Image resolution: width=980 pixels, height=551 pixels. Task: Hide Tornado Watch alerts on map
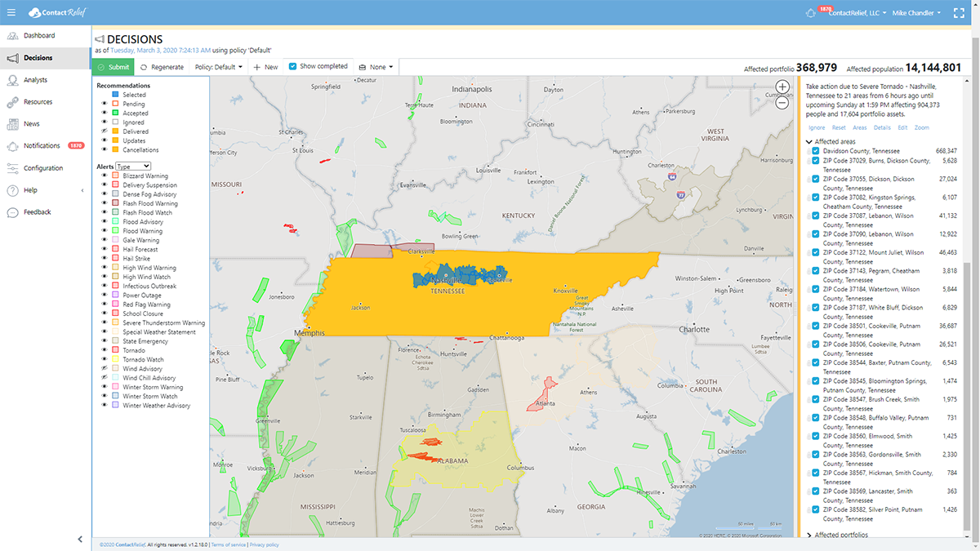[x=105, y=360]
